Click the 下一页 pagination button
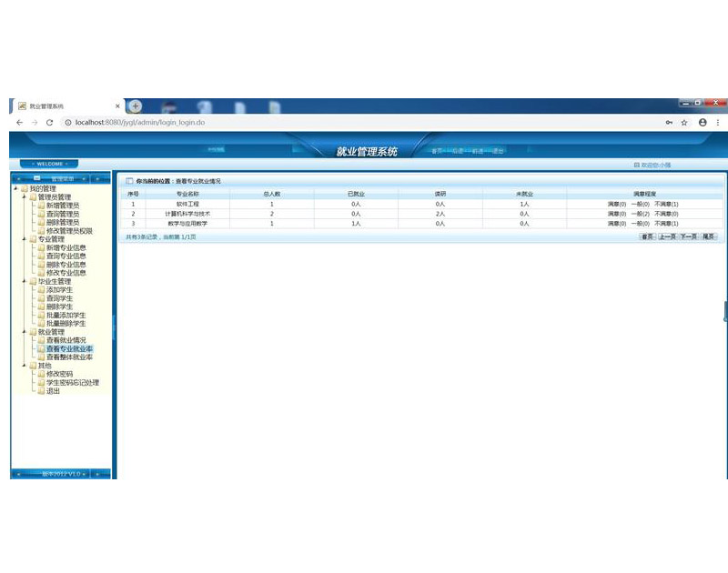 (688, 236)
